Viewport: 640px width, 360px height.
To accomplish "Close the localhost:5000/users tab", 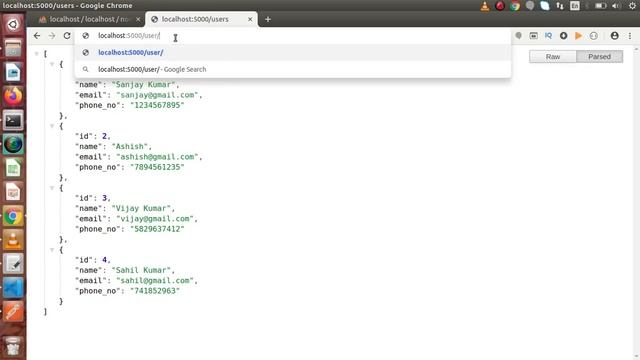I will pyautogui.click(x=250, y=19).
